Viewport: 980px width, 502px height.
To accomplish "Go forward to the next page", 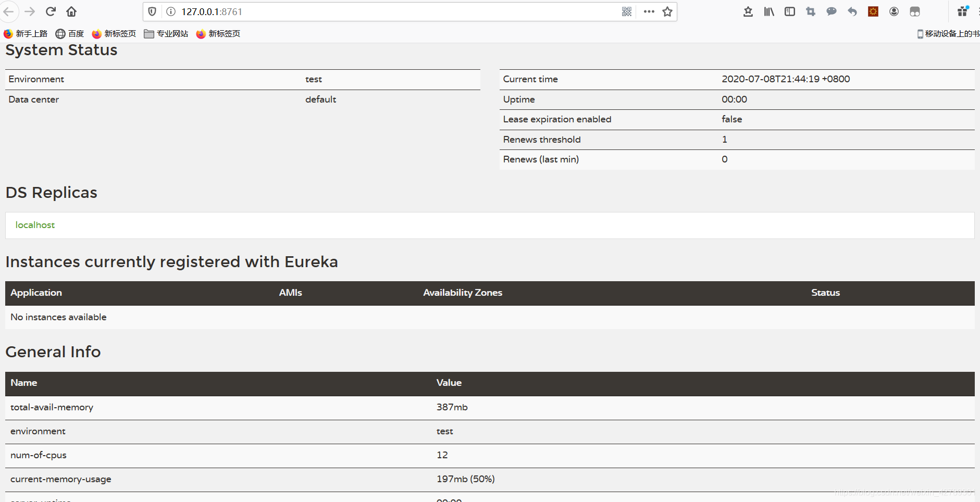I will [30, 11].
